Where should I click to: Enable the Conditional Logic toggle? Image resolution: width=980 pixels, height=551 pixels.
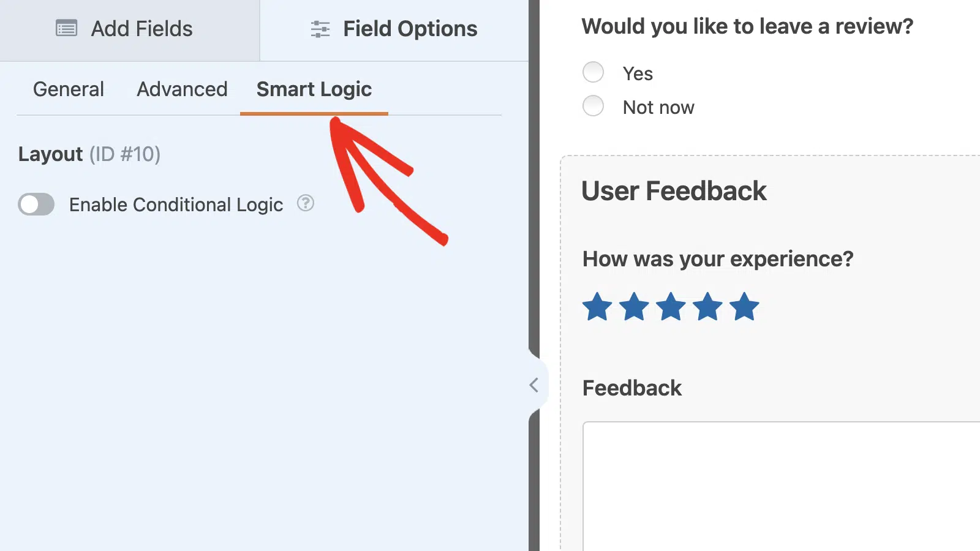click(x=36, y=204)
